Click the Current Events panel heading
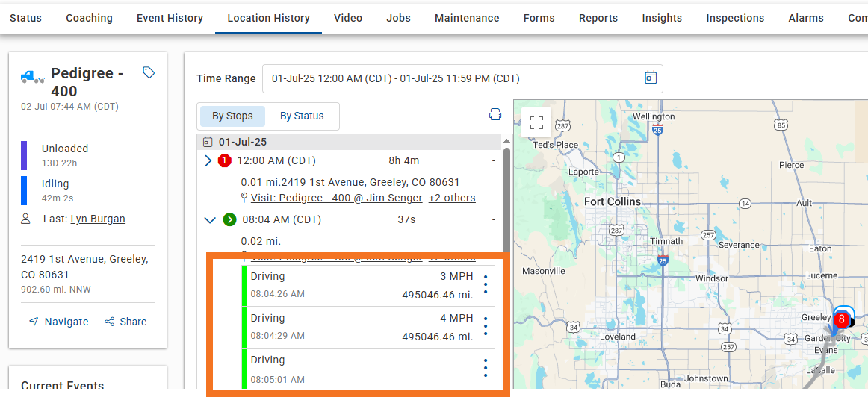 62,385
